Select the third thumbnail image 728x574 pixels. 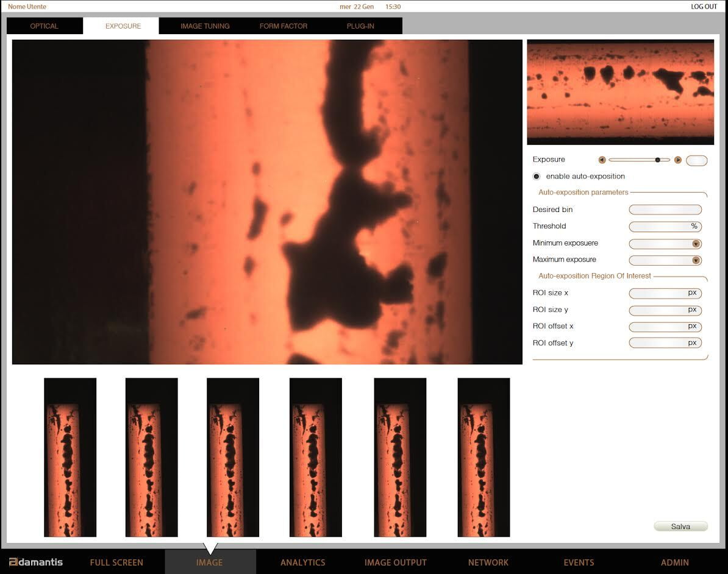233,457
